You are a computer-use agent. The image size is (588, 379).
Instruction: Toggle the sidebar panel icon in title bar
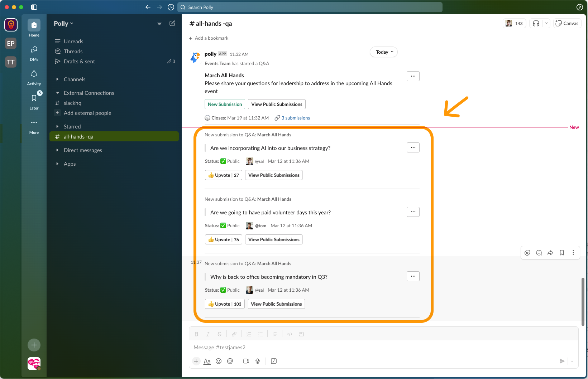tap(34, 7)
